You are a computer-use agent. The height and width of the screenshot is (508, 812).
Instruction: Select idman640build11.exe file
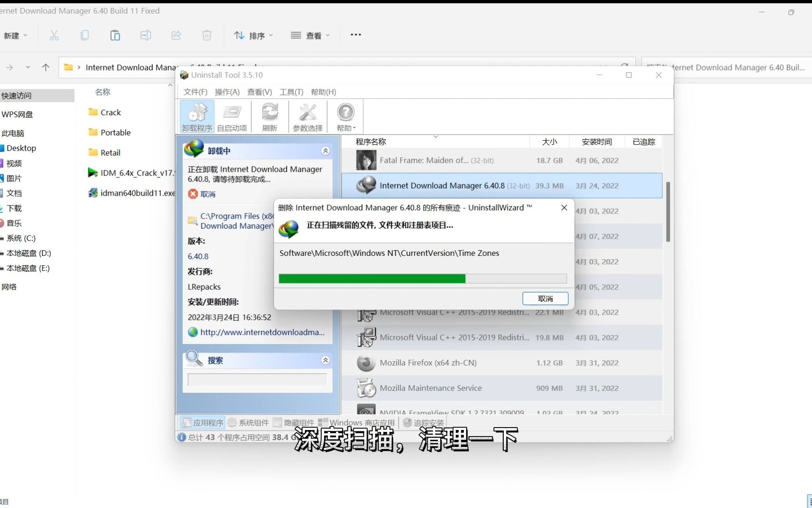[132, 193]
